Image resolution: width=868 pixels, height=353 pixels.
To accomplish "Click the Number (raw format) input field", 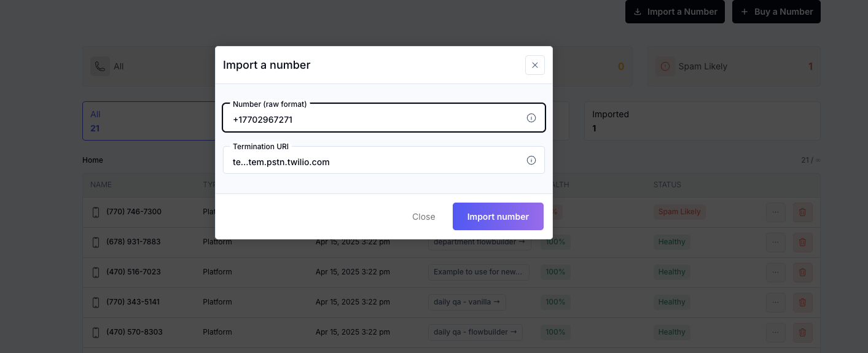I will (x=375, y=119).
